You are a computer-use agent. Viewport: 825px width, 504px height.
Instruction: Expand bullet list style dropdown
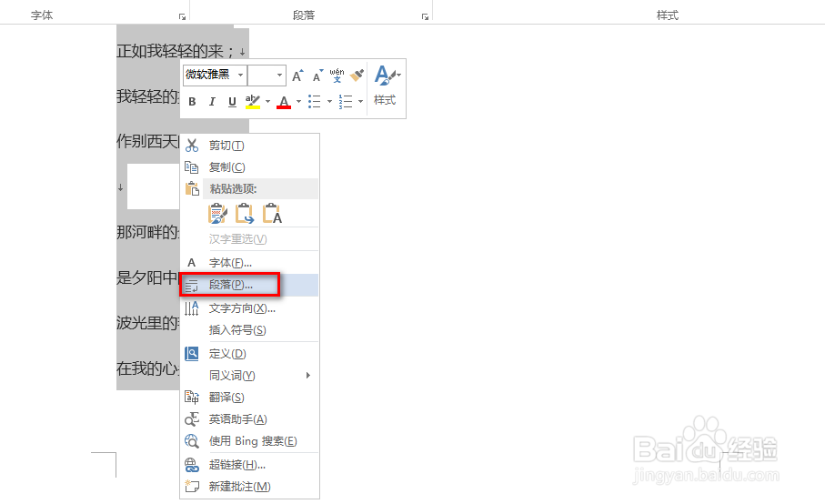[x=329, y=102]
